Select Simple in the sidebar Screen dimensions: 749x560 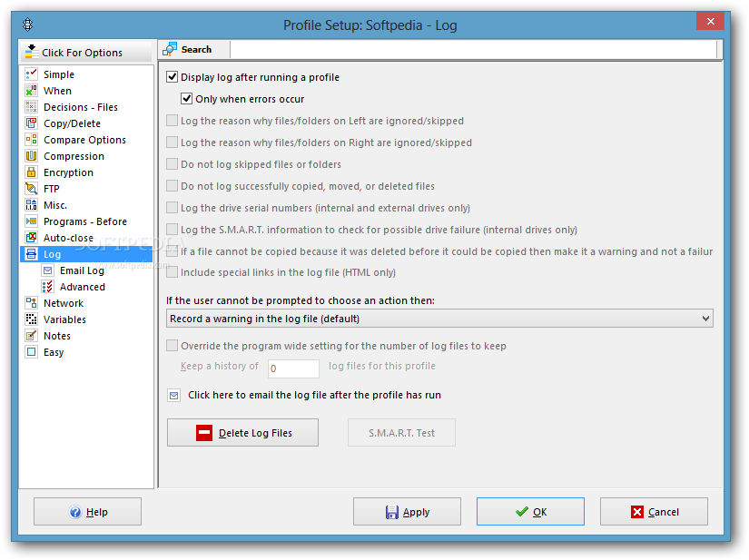coord(59,74)
